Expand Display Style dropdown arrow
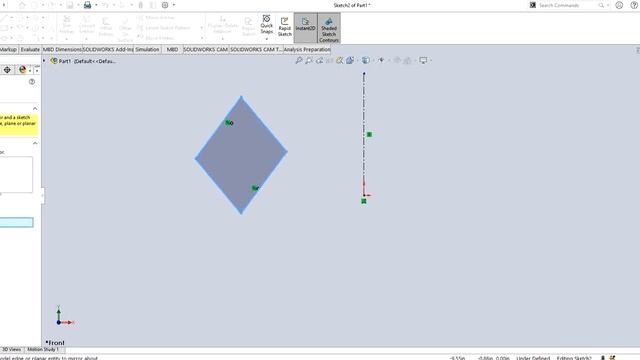640x360 pixels. pos(373,60)
